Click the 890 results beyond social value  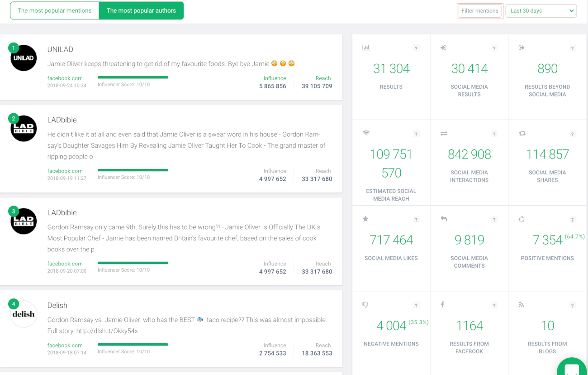point(547,68)
